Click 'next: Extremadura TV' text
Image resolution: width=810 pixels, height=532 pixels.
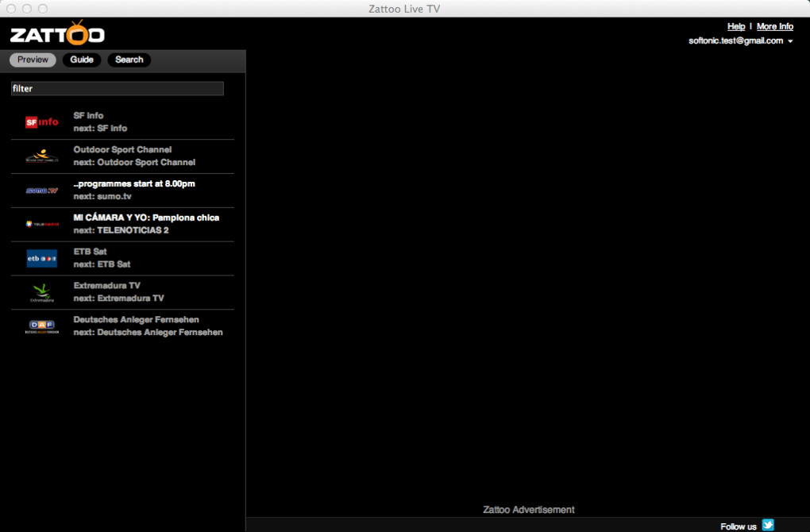click(119, 299)
